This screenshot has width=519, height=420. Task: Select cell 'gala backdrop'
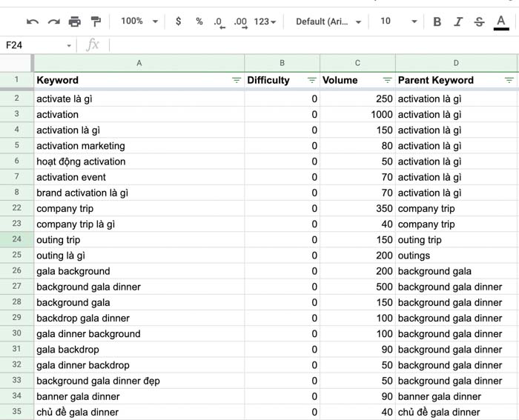pyautogui.click(x=139, y=350)
